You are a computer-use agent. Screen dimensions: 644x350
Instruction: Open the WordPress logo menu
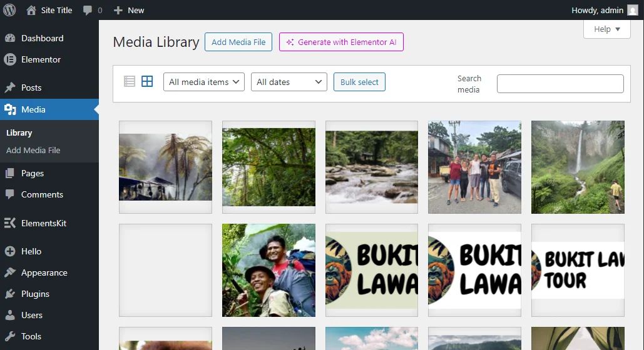9,10
